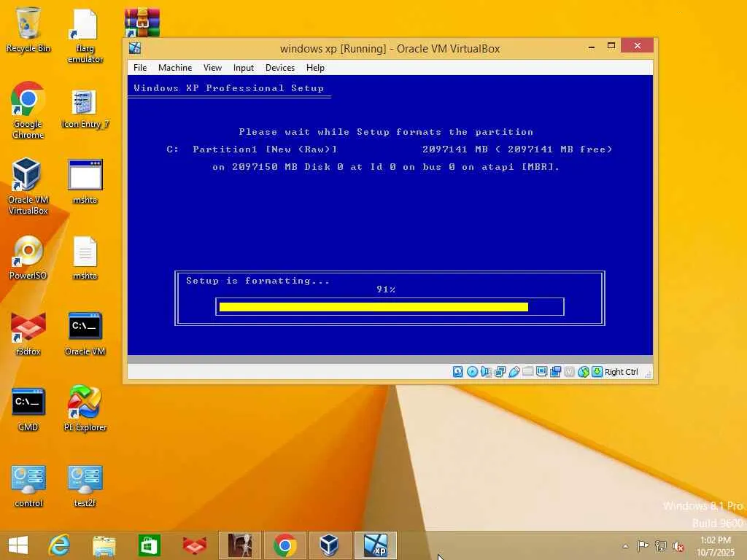Click the hard disk activity indicator in VirtualBox
The width and height of the screenshot is (747, 560).
coord(457,372)
